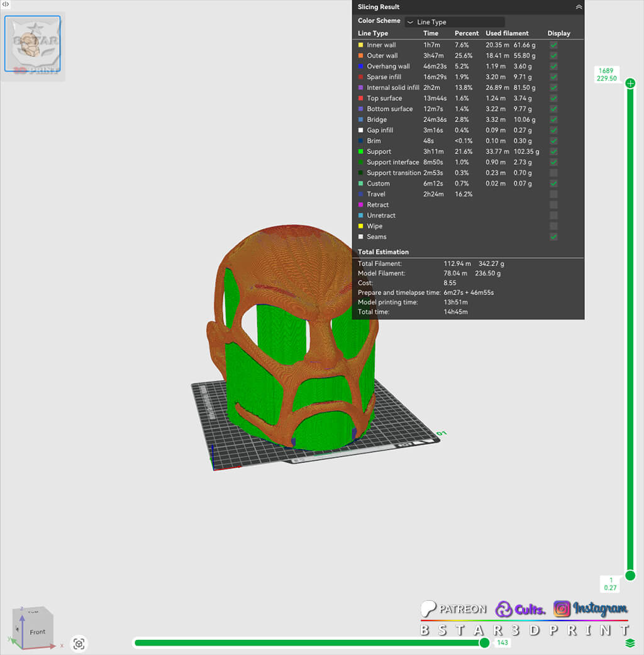This screenshot has height=655, width=644.
Task: Click the move count label 143
Action: click(502, 643)
